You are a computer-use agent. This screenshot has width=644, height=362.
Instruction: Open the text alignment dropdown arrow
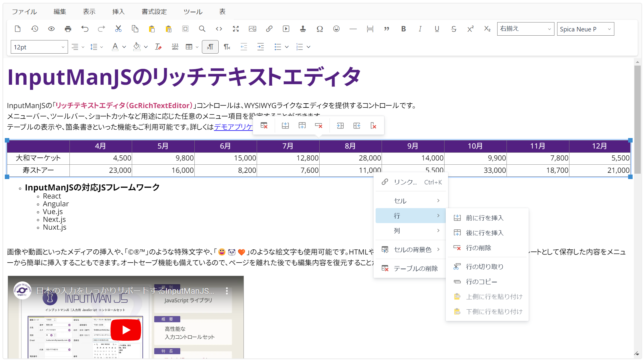[x=83, y=47]
